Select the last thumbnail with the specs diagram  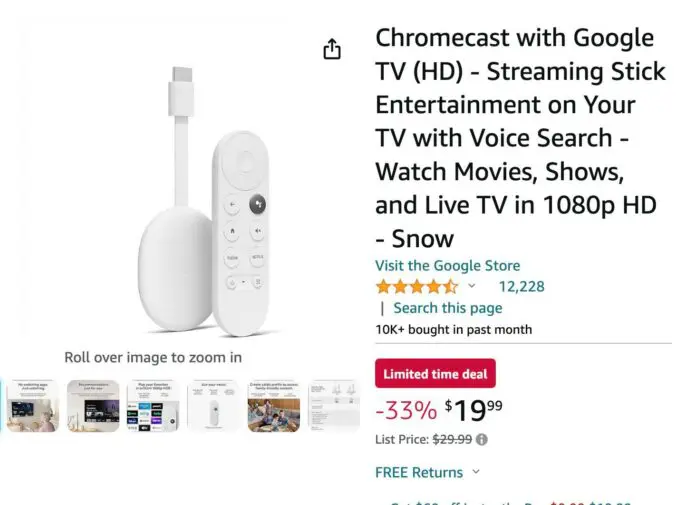click(333, 405)
